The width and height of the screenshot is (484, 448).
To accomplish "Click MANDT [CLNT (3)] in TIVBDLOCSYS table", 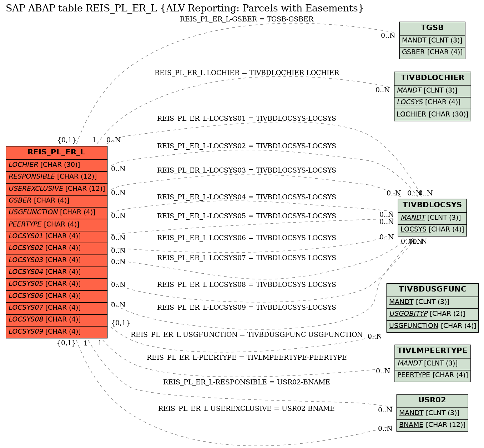I will click(x=432, y=218).
